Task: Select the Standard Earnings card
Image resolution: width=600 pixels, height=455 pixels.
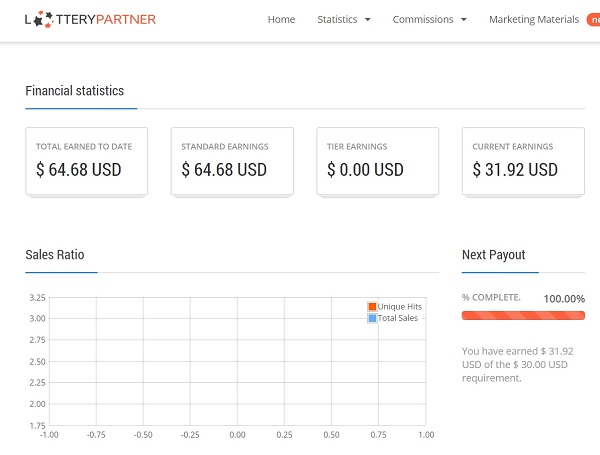Action: coord(232,161)
